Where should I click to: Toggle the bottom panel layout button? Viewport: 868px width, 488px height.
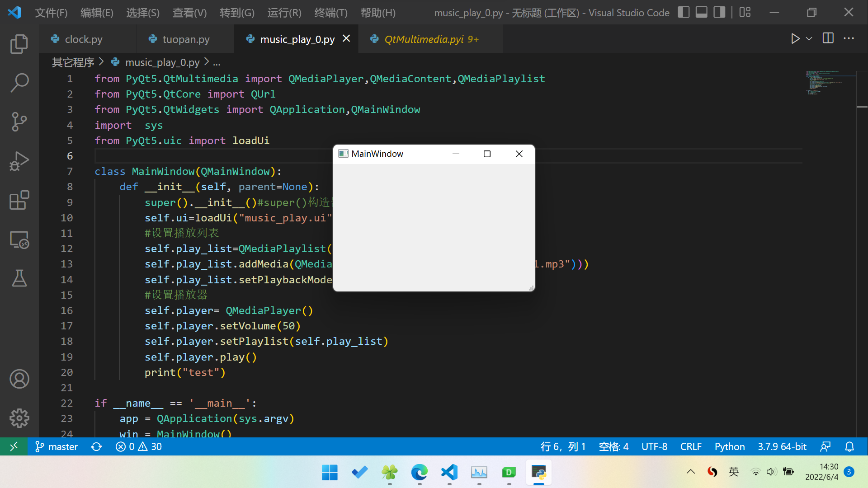tap(701, 12)
